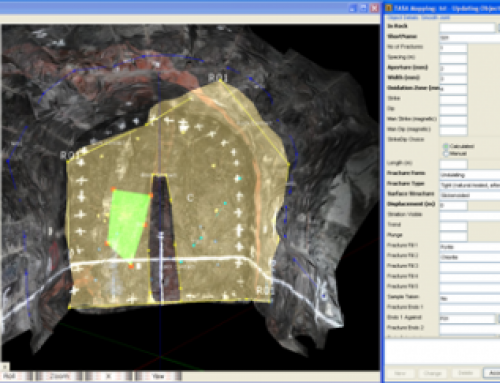
Task: Click the Zoom thumbwheel control
Action: pyautogui.click(x=59, y=376)
